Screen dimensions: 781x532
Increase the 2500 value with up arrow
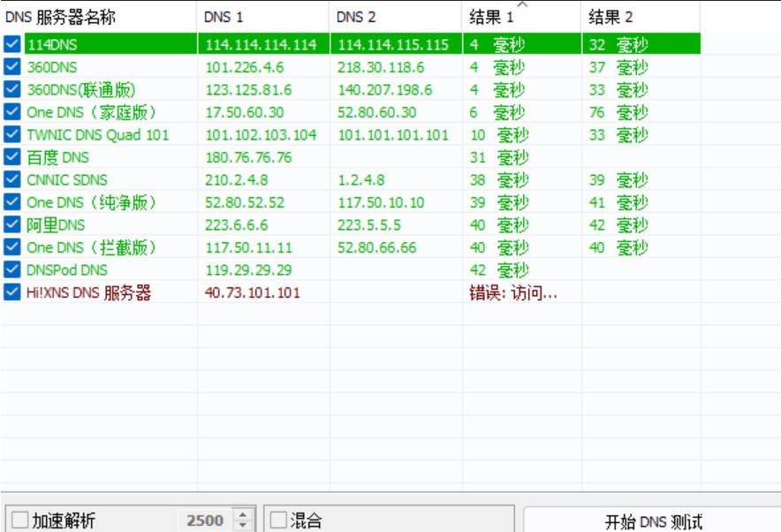click(x=243, y=514)
